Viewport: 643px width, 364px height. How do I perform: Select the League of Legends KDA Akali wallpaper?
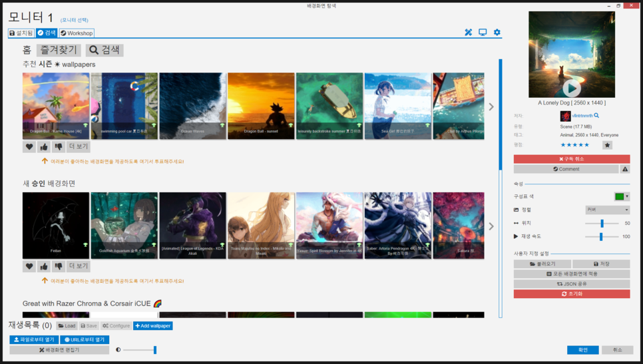coord(193,226)
